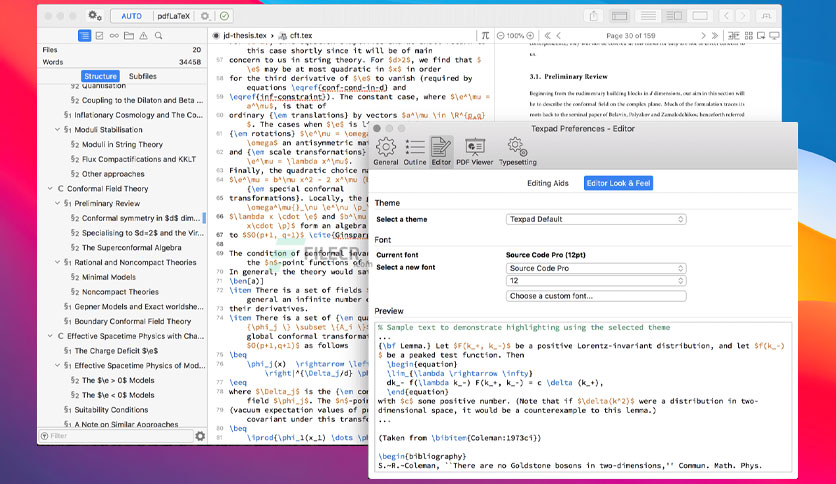Open the project files folder view
This screenshot has height=484, width=836.
coord(129,36)
